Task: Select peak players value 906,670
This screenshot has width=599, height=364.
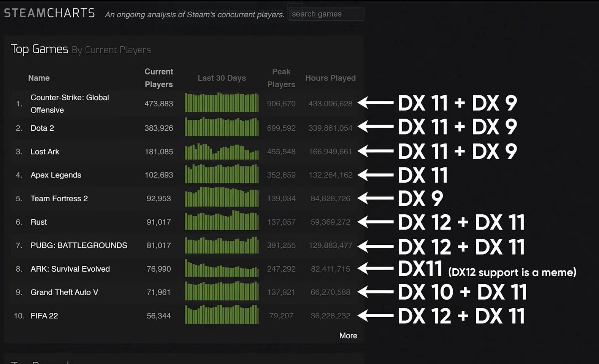Action: click(281, 104)
